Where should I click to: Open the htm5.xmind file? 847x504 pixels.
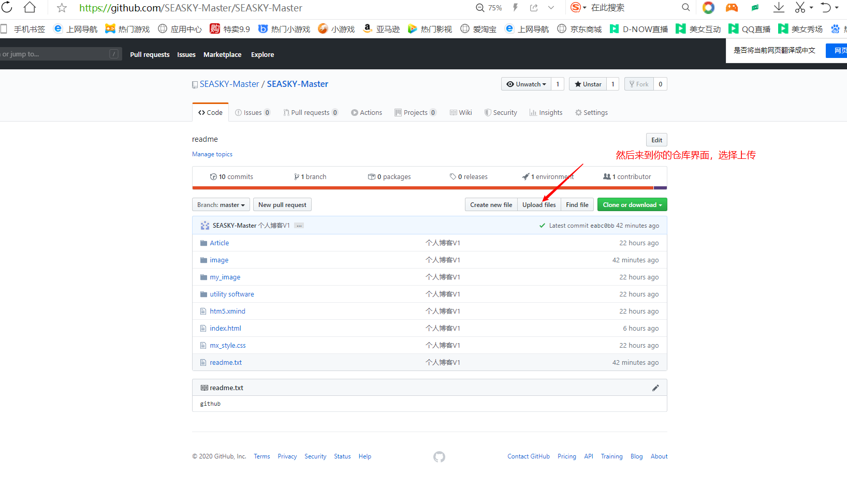(x=227, y=311)
